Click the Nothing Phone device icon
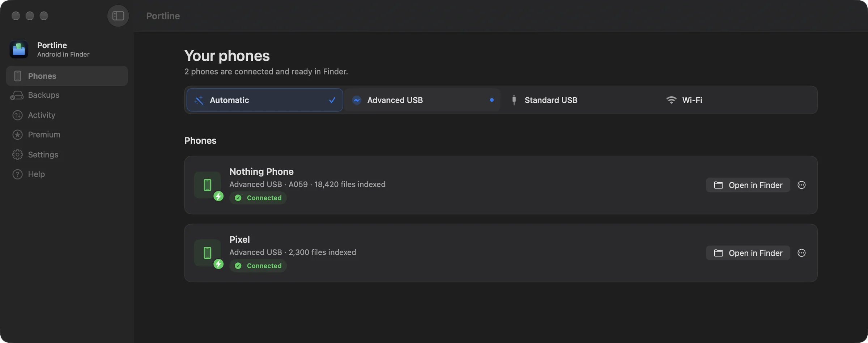This screenshot has height=343, width=868. click(208, 185)
